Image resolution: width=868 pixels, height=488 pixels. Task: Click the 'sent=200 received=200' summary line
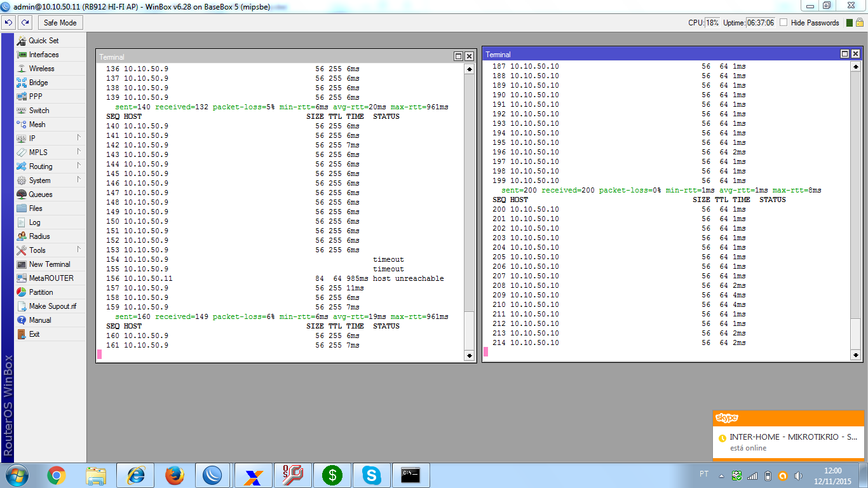(661, 190)
